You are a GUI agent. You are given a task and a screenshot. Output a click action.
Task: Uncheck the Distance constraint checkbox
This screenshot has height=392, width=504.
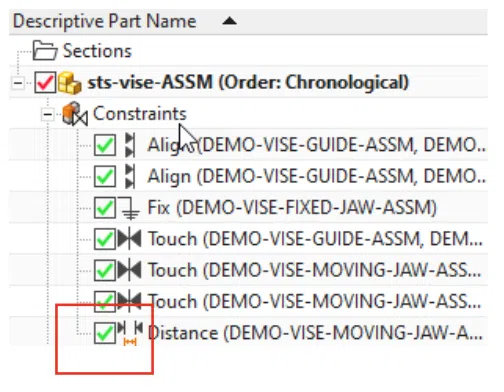click(105, 333)
